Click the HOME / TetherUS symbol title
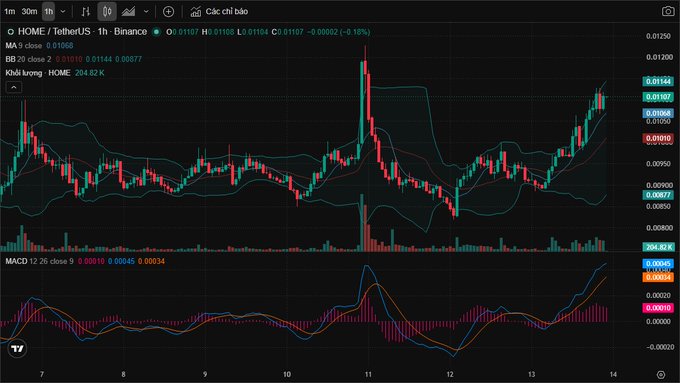This screenshot has width=680, height=383. 82,32
